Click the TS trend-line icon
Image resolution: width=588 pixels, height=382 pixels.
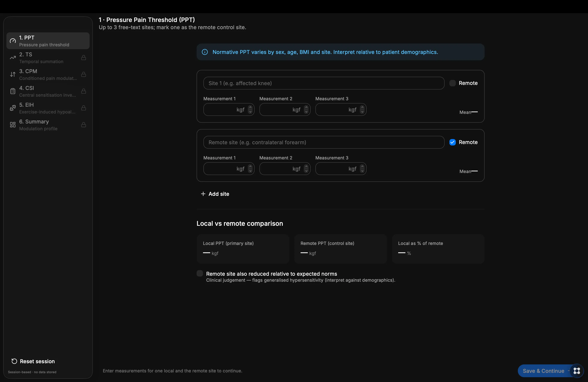(13, 58)
